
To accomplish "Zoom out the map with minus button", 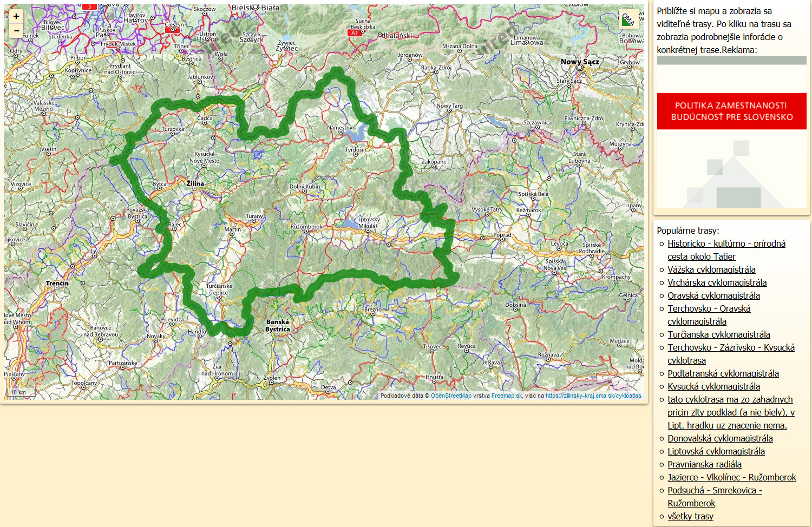I will [x=16, y=31].
